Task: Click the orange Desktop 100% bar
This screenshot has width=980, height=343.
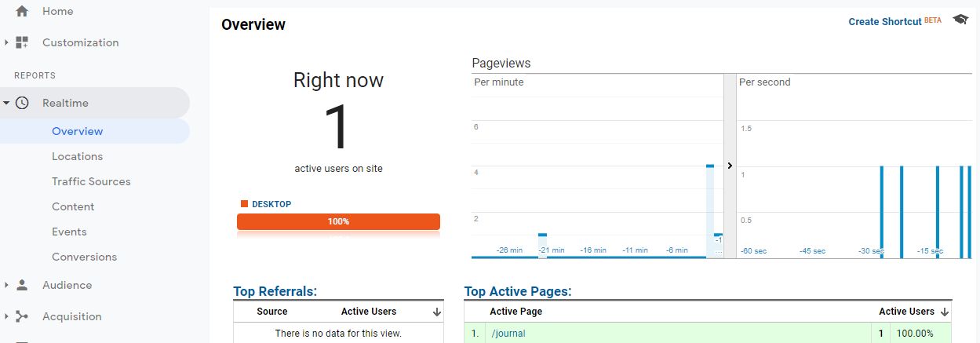Action: (x=338, y=221)
